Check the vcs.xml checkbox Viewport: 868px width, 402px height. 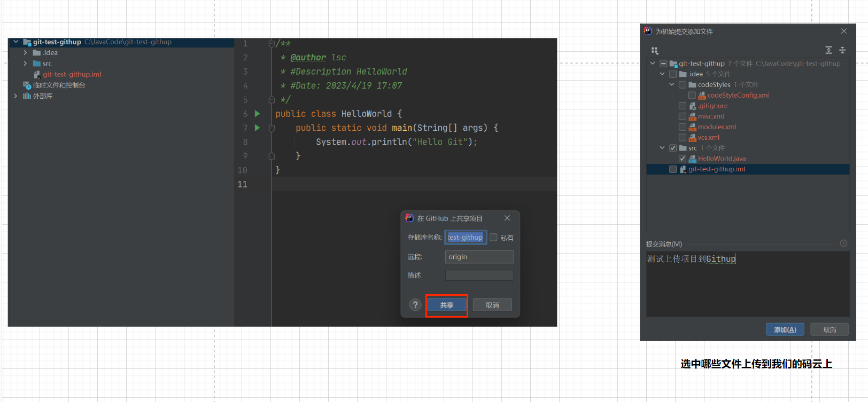(x=683, y=137)
